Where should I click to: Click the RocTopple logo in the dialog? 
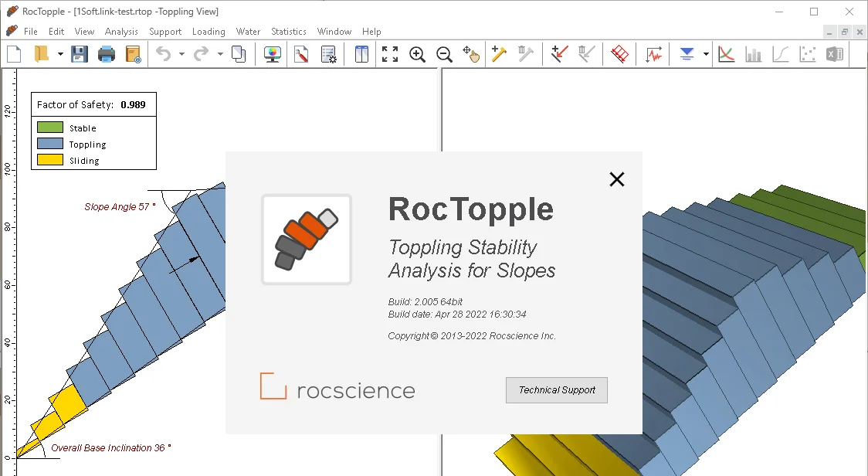point(307,240)
